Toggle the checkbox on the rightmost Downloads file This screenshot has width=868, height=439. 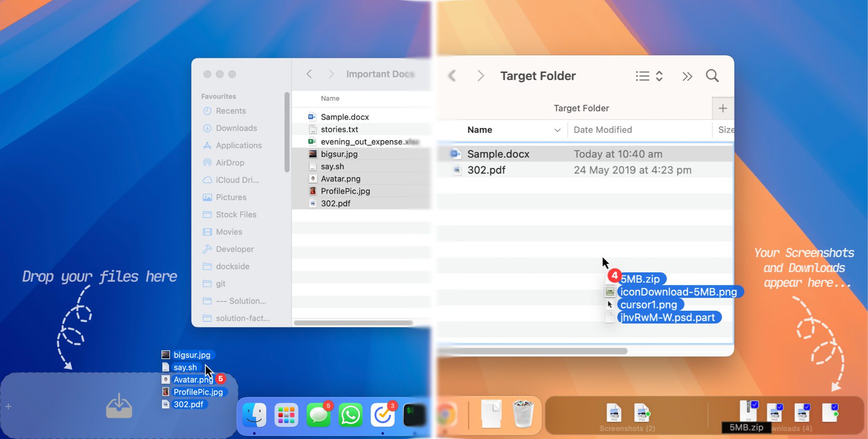[835, 407]
